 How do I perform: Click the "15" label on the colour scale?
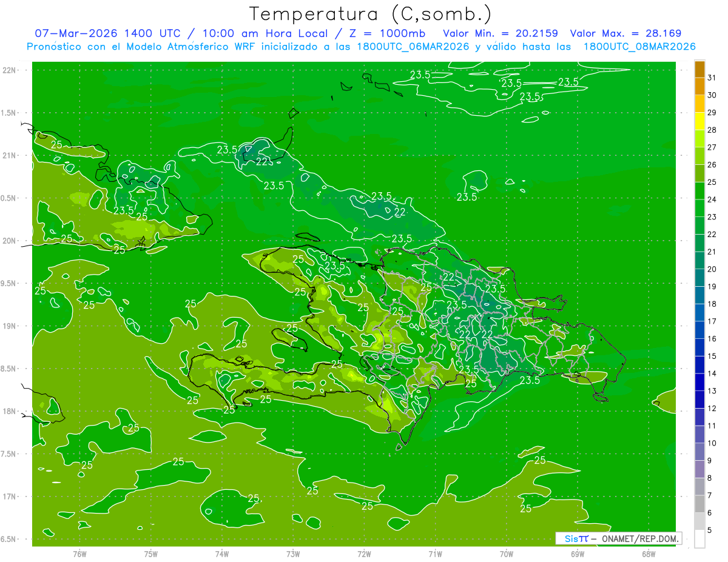(x=712, y=356)
